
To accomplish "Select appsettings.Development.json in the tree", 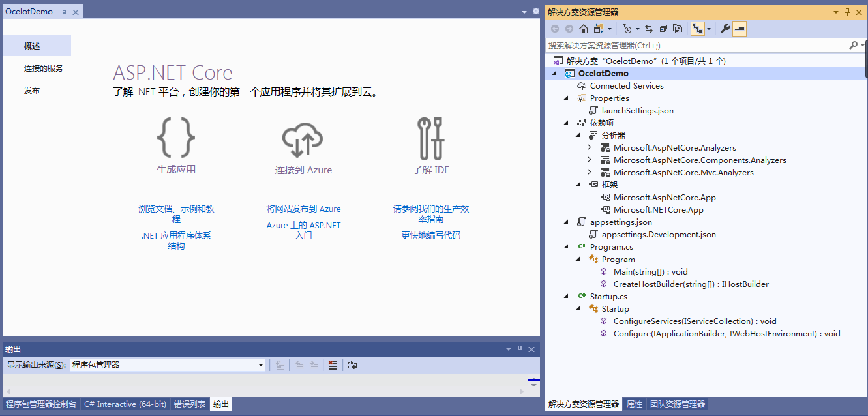I will point(659,235).
